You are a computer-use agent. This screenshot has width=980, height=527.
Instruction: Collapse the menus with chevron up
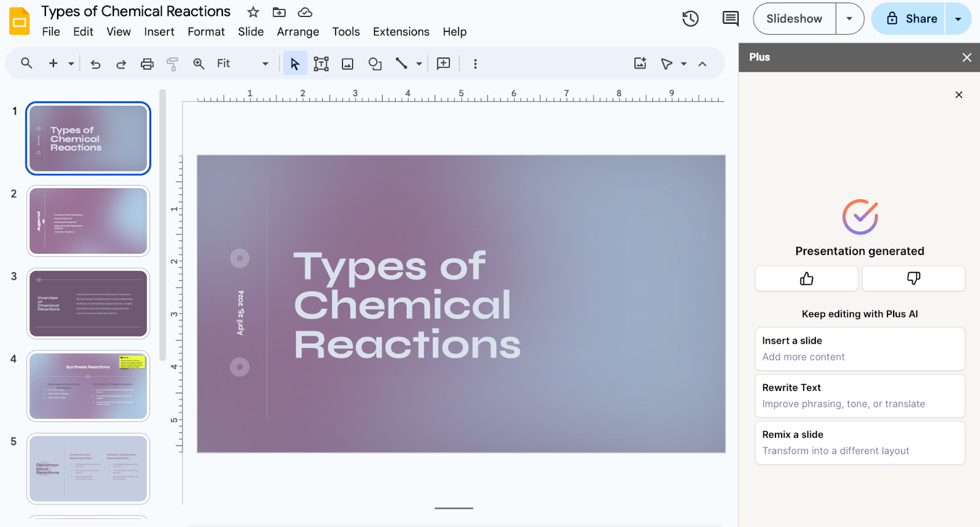[703, 64]
